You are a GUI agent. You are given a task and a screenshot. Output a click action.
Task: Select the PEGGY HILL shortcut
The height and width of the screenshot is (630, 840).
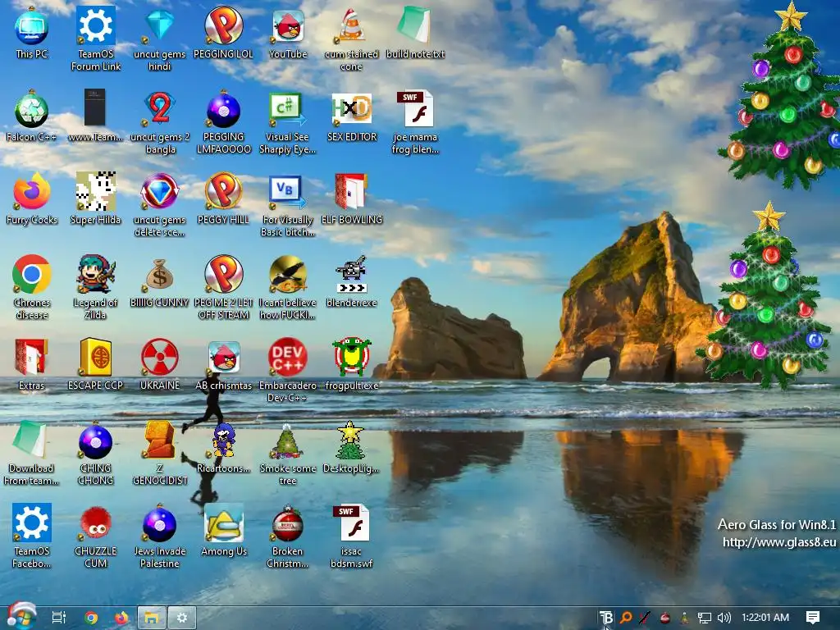[x=223, y=199]
